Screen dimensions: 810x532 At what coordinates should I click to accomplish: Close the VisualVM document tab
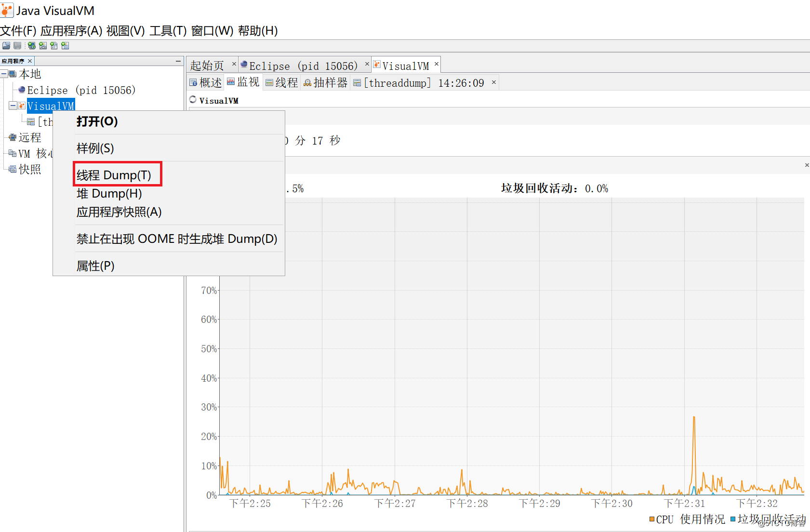click(x=437, y=64)
